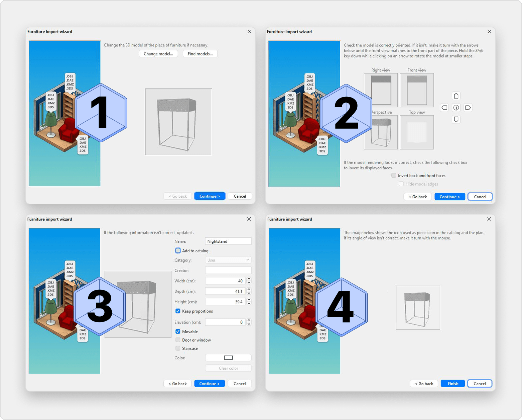Open the Category dropdown showing User
This screenshot has height=420, width=522.
tap(228, 260)
